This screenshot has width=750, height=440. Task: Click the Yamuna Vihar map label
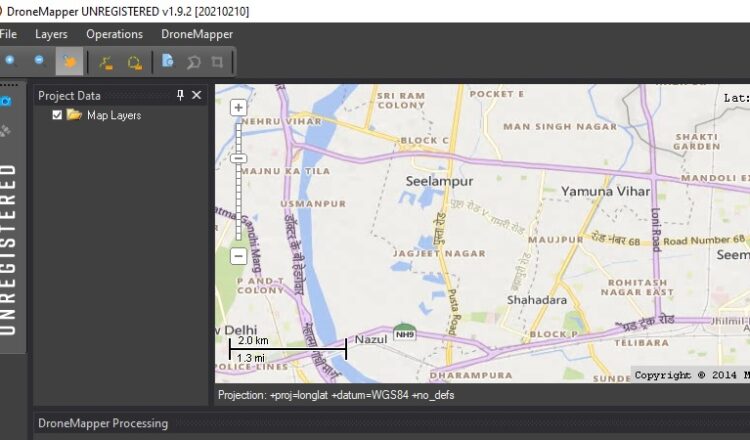[x=606, y=191]
